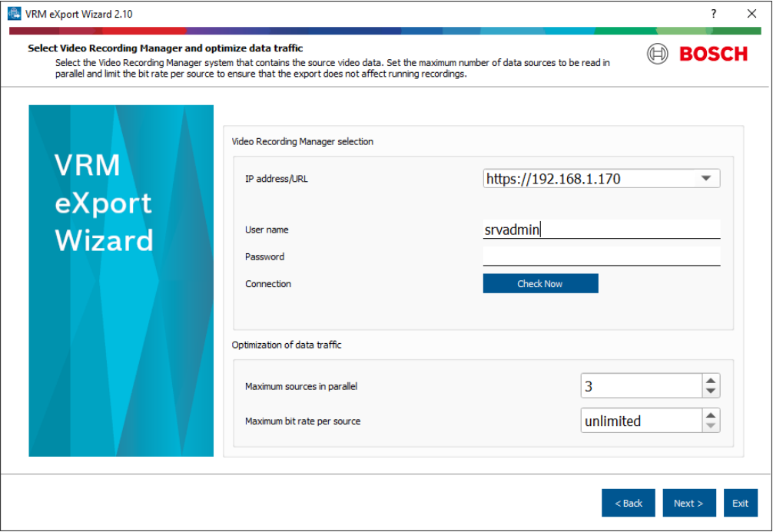Click the 'Connection' label

268,284
